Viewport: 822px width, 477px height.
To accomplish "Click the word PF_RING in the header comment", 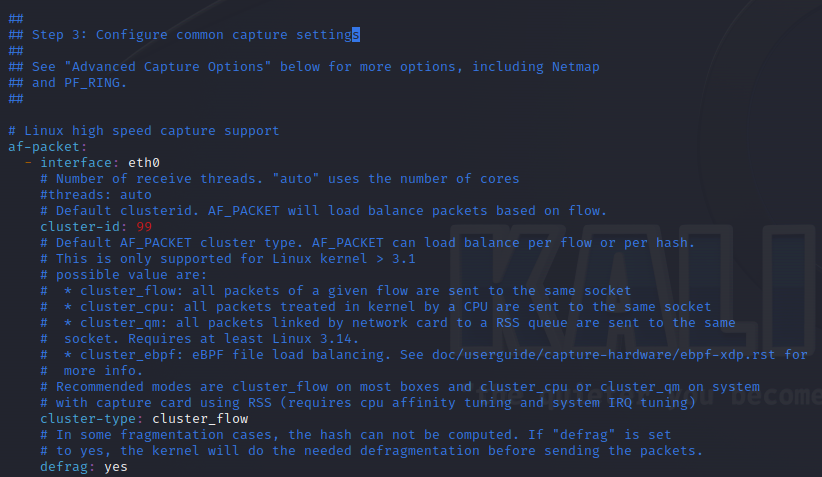I will (x=92, y=83).
